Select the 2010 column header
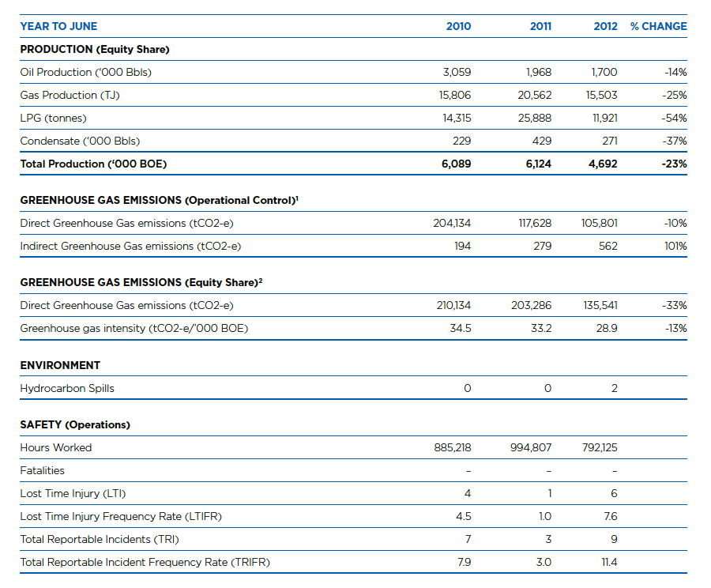711x588 pixels. click(458, 26)
